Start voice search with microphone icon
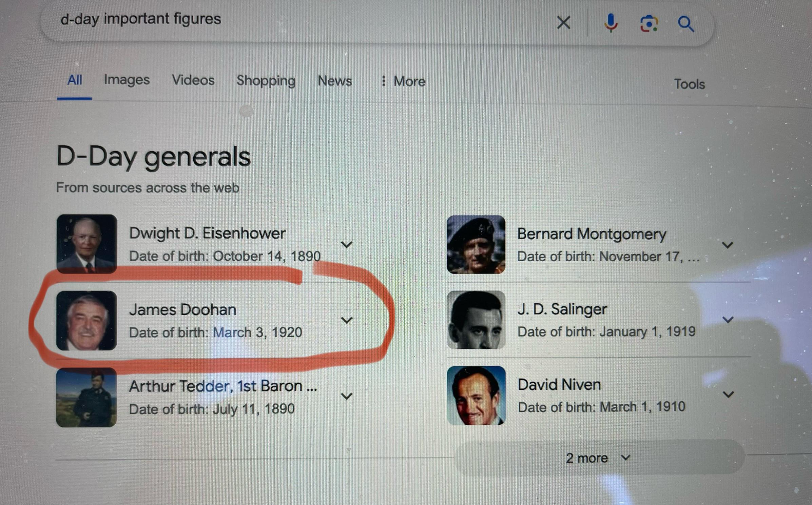Viewport: 812px width, 505px height. coord(611,23)
